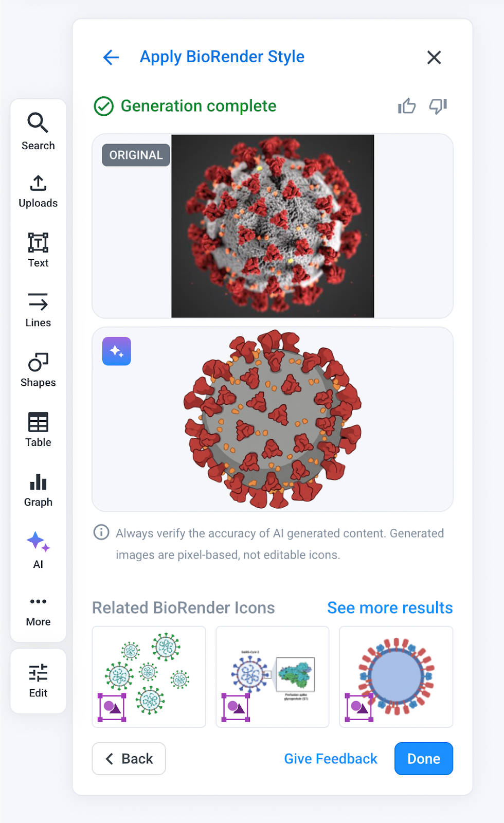Image resolution: width=504 pixels, height=823 pixels.
Task: Click the Done button
Action: pyautogui.click(x=424, y=759)
